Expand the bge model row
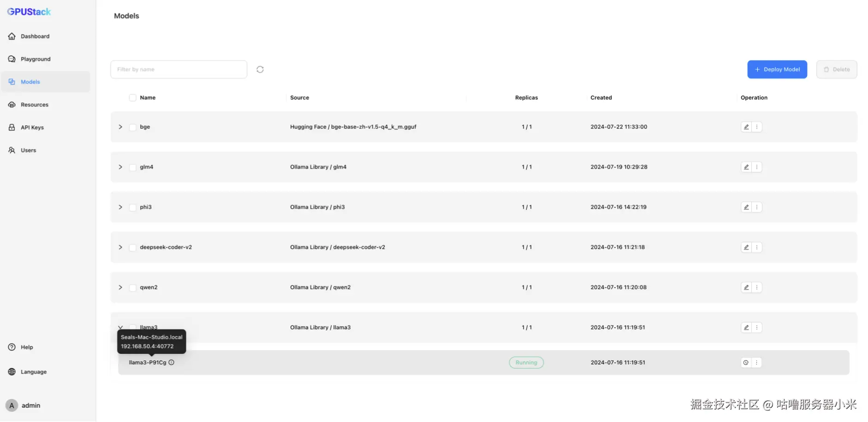868x422 pixels. 120,127
